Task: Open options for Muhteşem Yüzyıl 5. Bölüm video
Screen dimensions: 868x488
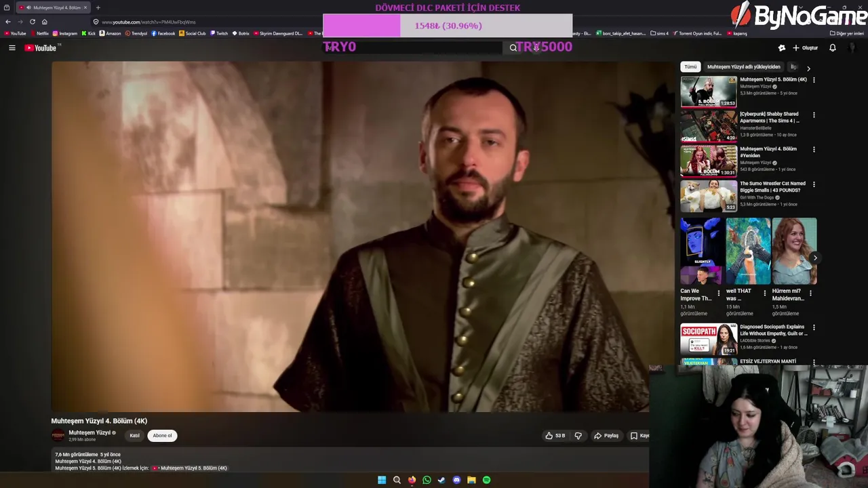Action: point(814,80)
